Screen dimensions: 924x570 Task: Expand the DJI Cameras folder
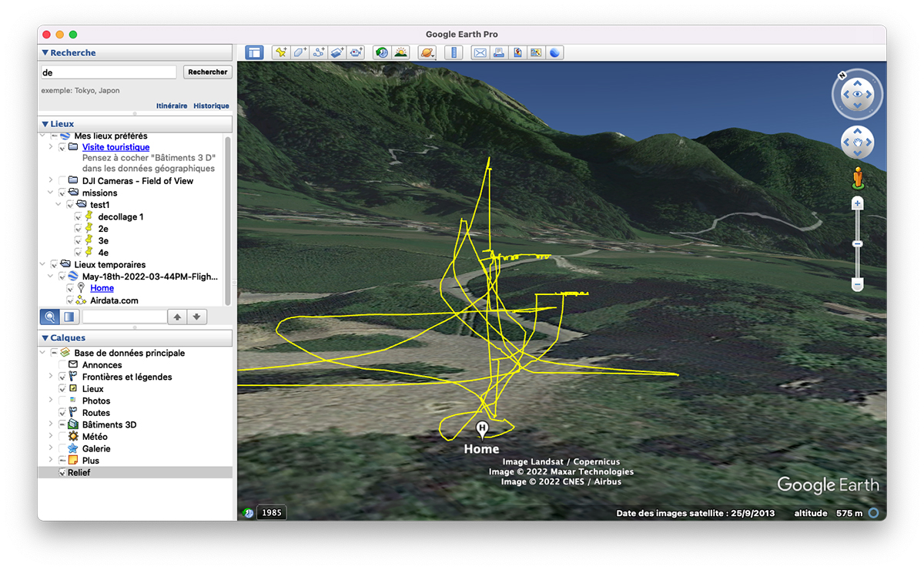52,181
